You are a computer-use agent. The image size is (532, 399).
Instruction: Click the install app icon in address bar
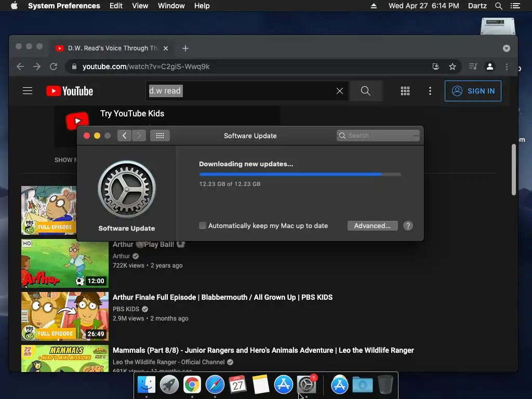pos(436,66)
